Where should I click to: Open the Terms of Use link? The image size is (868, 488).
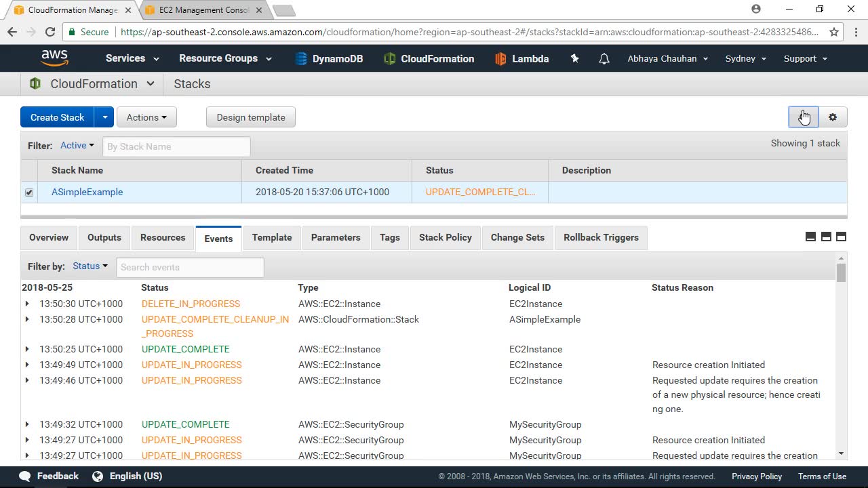click(822, 476)
